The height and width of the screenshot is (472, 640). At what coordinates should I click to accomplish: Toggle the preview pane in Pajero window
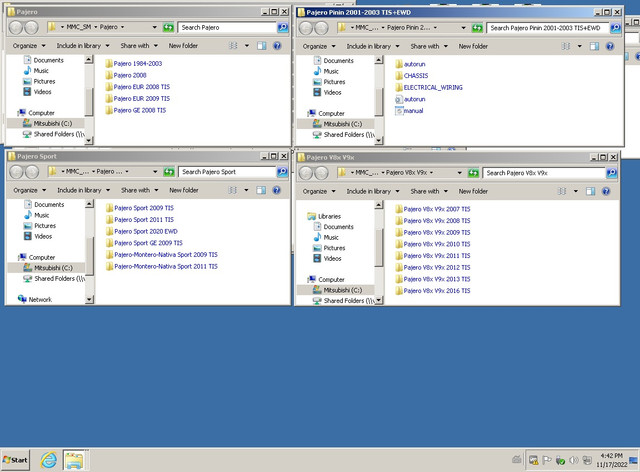click(x=262, y=46)
